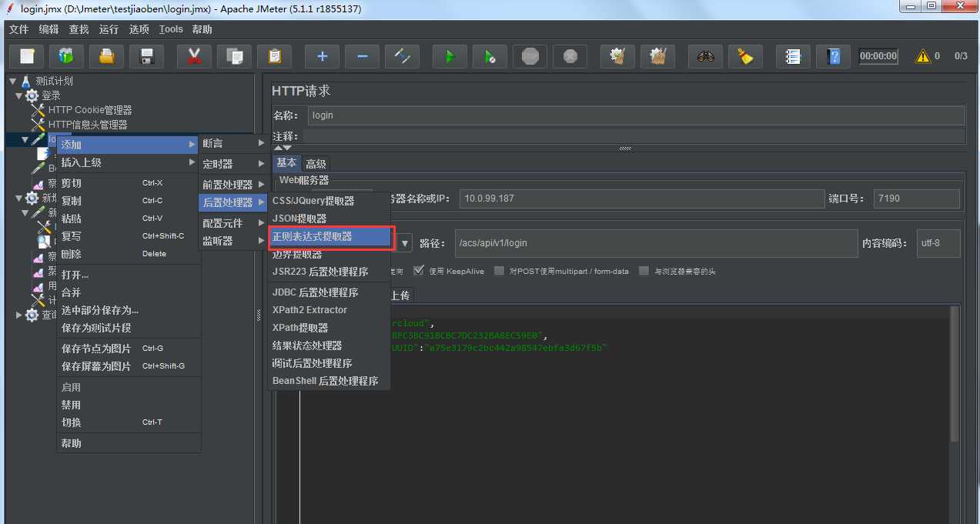
Task: Switch to the 基本 tab
Action: pyautogui.click(x=286, y=163)
